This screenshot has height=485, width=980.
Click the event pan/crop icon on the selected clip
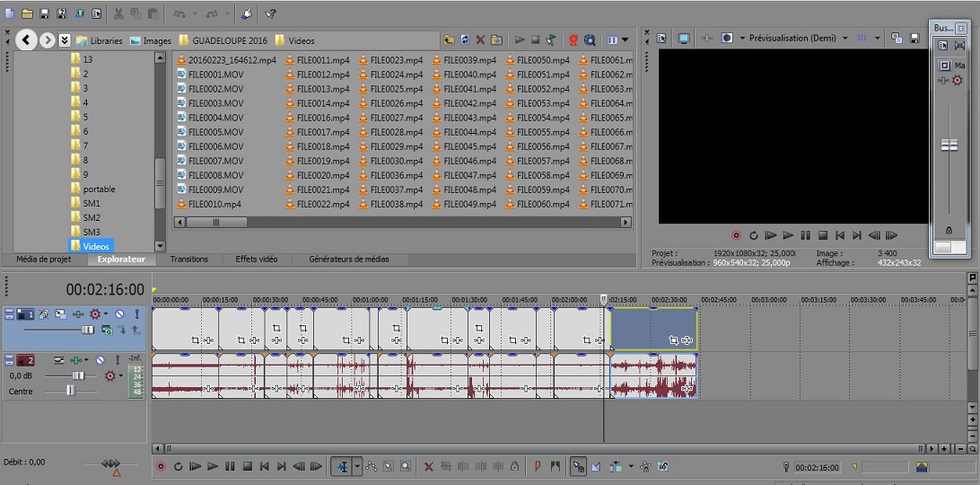pyautogui.click(x=673, y=340)
